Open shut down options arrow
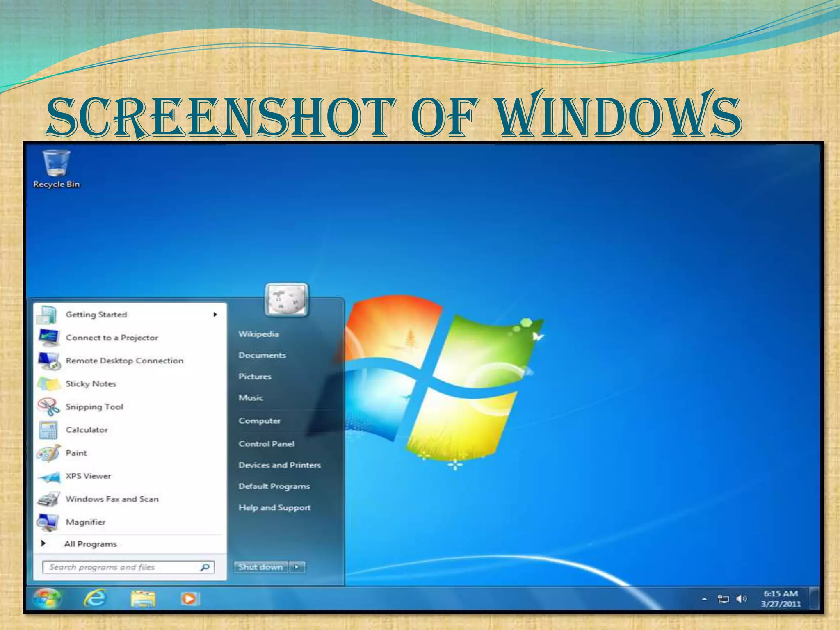 297,567
